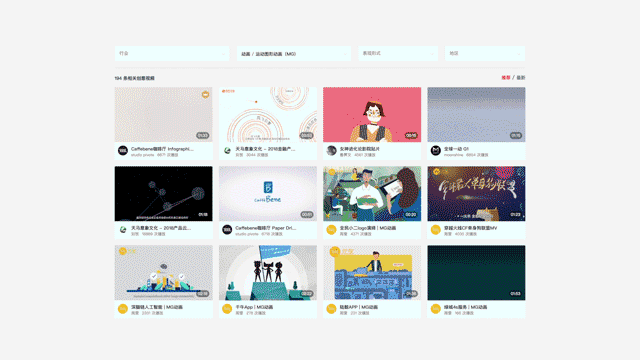Open the video title under pink woman thumbnail
This screenshot has height=360, width=640.
360,149
